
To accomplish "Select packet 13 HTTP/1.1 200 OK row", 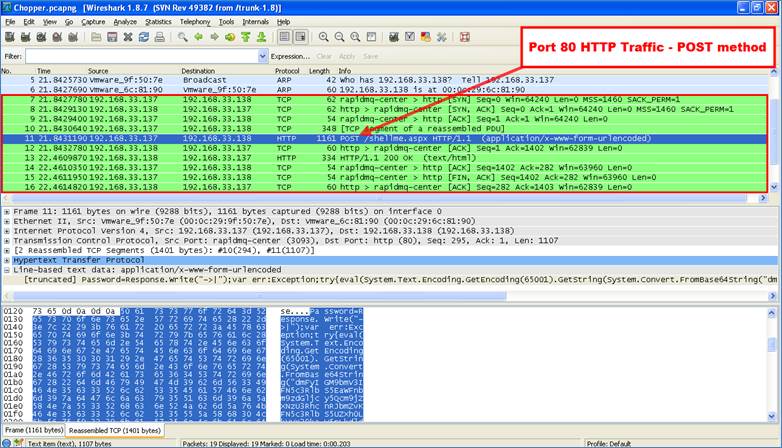I will (385, 158).
